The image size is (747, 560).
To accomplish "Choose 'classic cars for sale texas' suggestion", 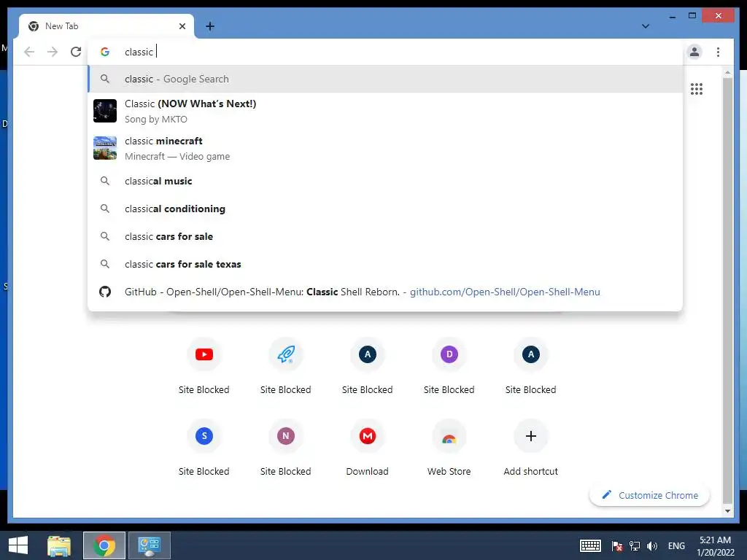I will click(x=385, y=264).
